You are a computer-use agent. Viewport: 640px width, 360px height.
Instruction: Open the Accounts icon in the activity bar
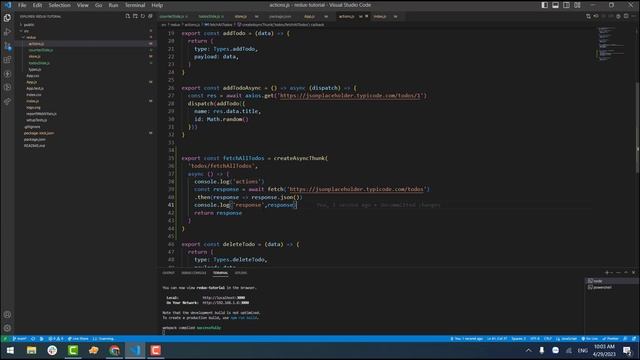click(7, 315)
